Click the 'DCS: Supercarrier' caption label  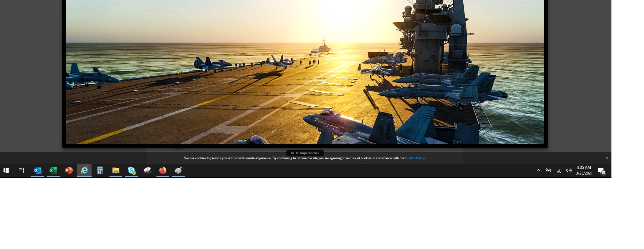click(305, 153)
